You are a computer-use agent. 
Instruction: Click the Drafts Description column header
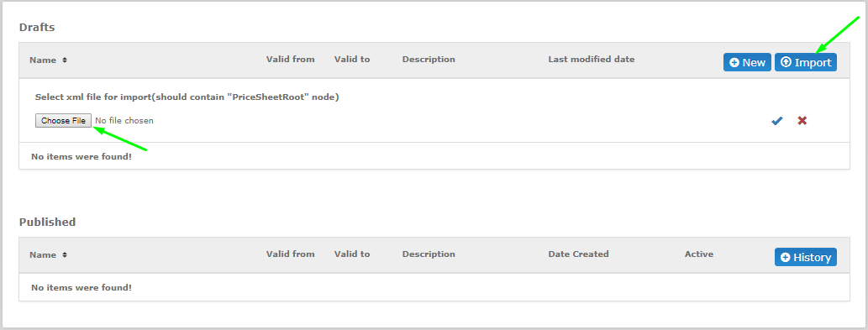click(x=429, y=59)
